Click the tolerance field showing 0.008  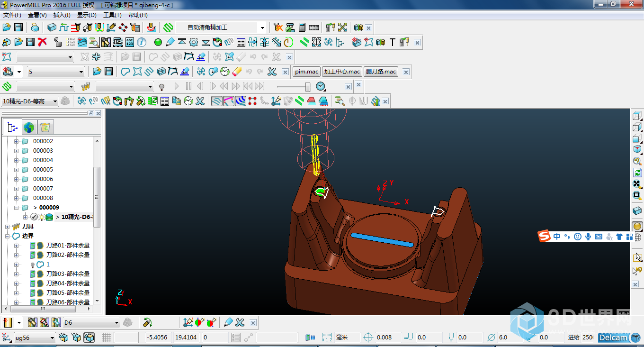[x=387, y=338]
